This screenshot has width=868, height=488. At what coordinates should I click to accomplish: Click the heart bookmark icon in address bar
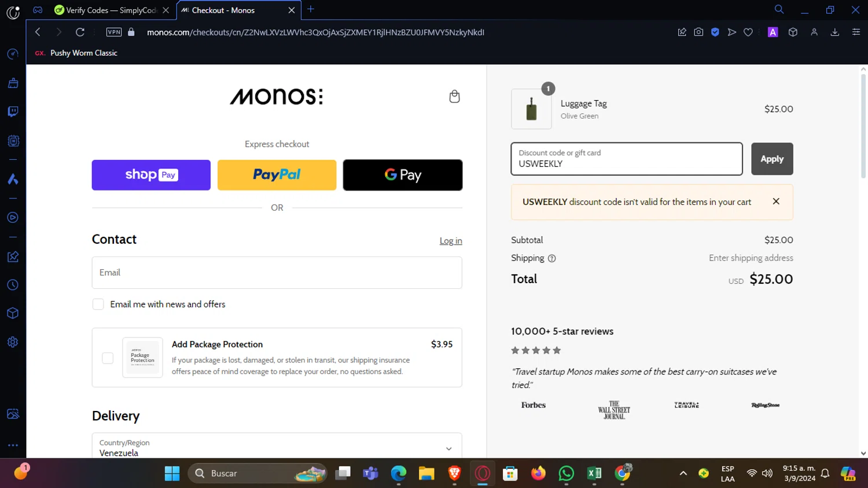point(748,32)
